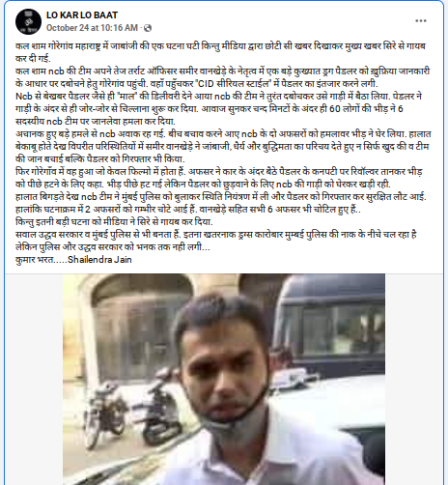
Task: Click the parked scooter beside the motorcycle
Action: click(x=160, y=408)
